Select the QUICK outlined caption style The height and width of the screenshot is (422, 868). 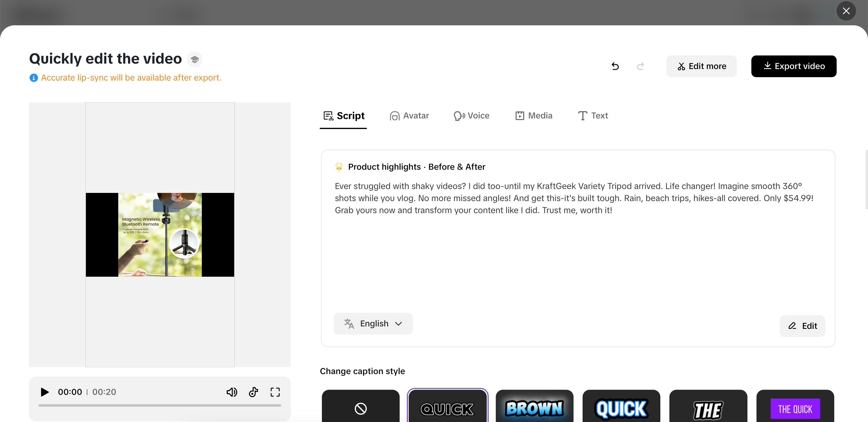click(447, 408)
